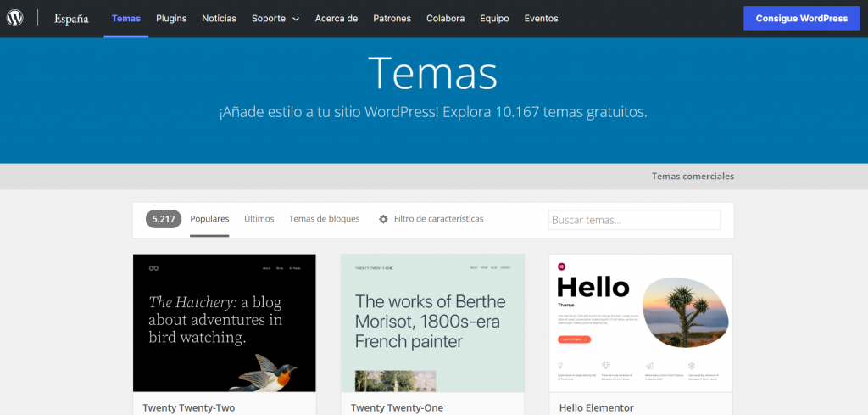
Task: Click the Temas page heading
Action: (432, 73)
